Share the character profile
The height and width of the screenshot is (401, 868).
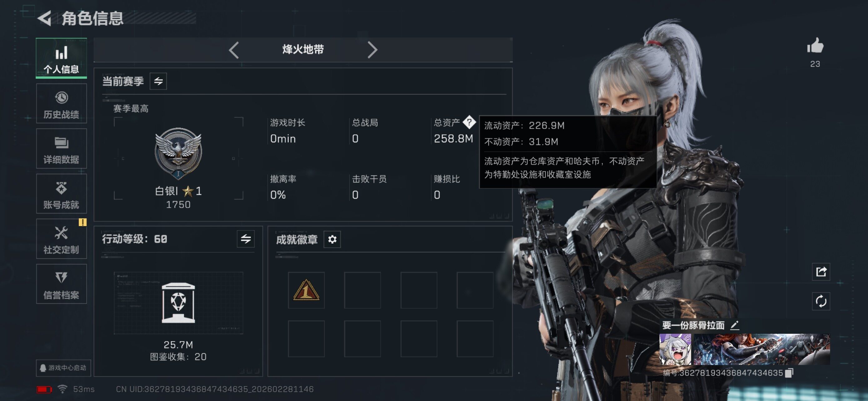pyautogui.click(x=821, y=272)
